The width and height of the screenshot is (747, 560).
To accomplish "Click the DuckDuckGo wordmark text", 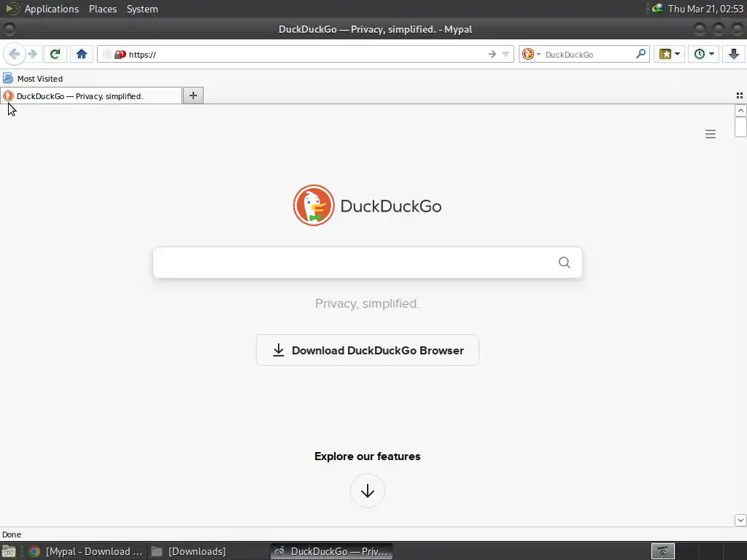I will click(x=391, y=206).
